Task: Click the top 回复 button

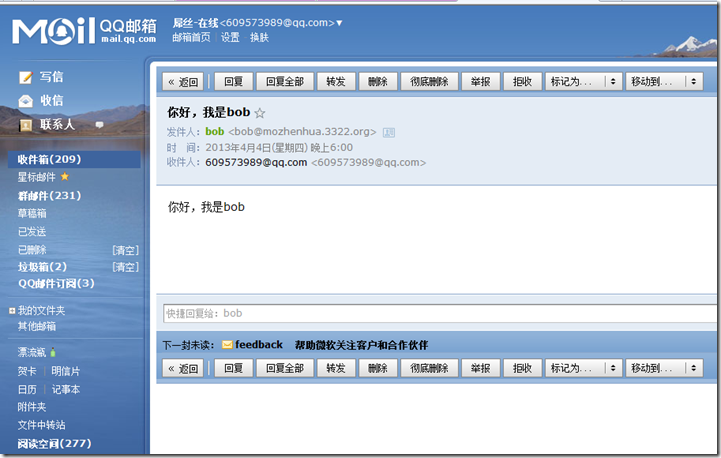Action: coord(234,81)
